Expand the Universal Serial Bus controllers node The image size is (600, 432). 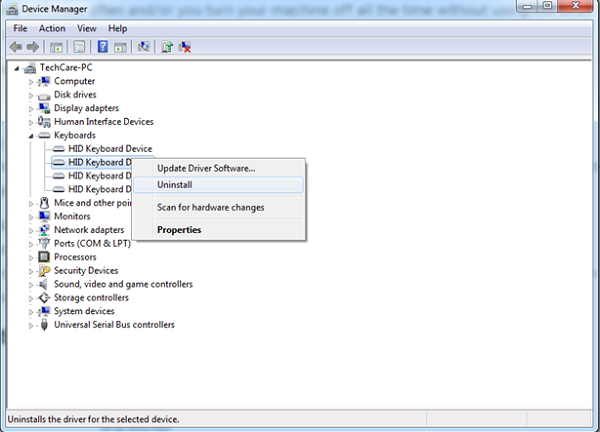[31, 325]
